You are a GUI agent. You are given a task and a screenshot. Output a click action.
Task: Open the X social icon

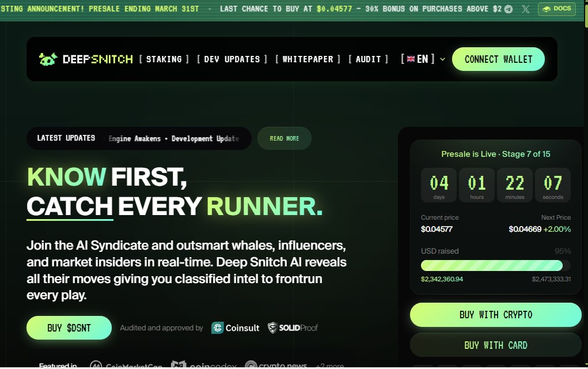525,9
